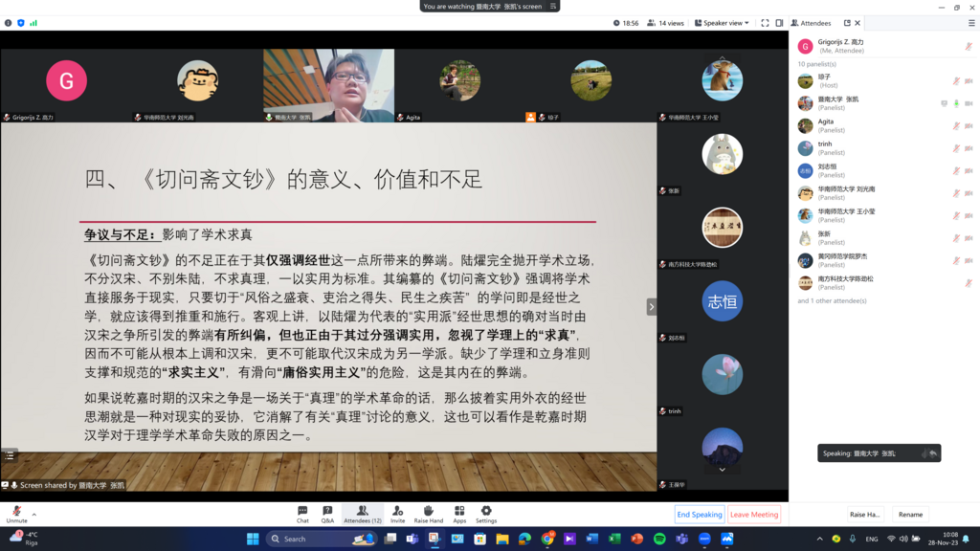Toggle the Attendees (12) panel
Image resolution: width=980 pixels, height=551 pixels.
pos(363,514)
